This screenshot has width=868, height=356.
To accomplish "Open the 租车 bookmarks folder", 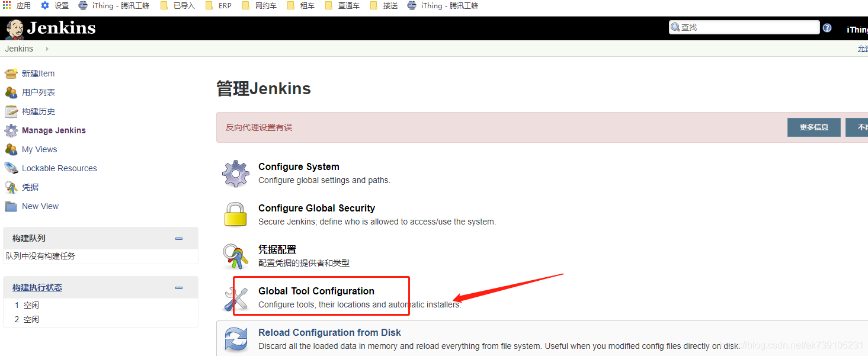I will (x=301, y=5).
